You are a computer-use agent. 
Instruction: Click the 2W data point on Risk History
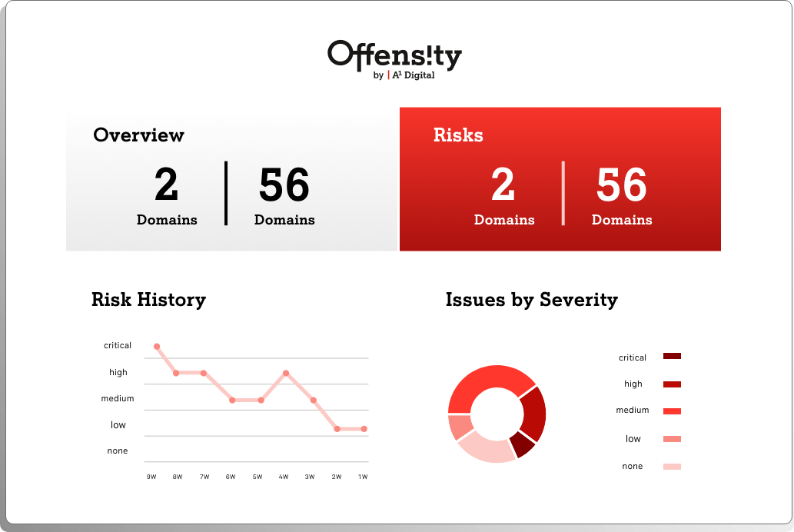click(x=337, y=429)
